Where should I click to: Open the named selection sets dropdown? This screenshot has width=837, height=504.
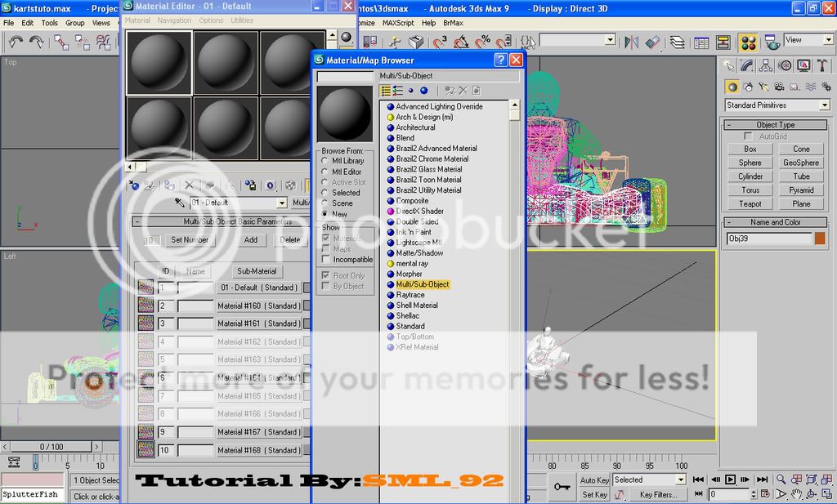pyautogui.click(x=578, y=40)
